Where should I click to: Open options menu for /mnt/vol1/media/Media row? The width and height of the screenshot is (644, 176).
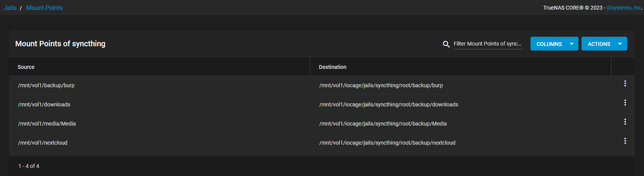click(x=625, y=122)
